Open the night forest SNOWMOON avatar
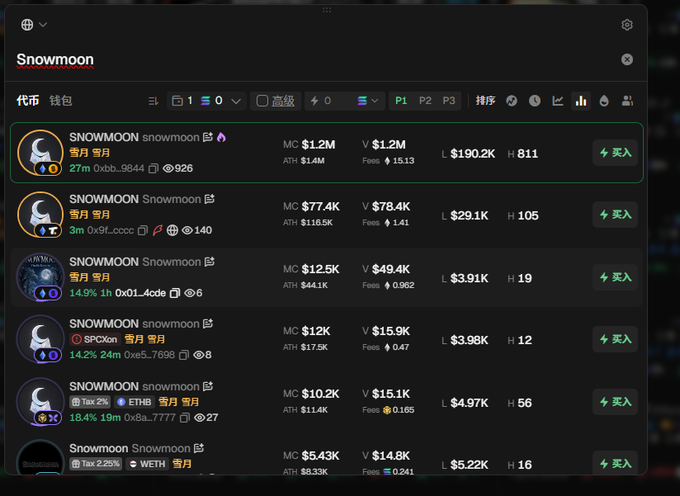 coord(40,277)
